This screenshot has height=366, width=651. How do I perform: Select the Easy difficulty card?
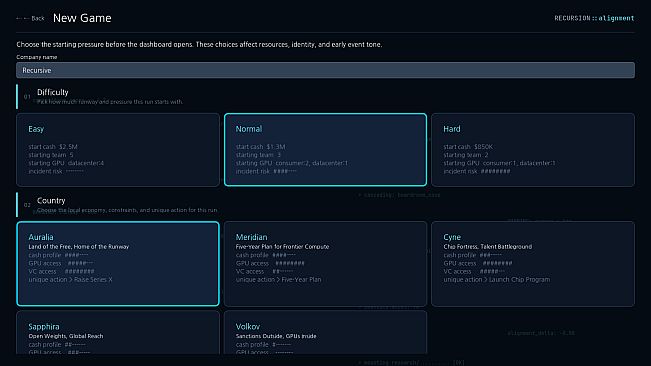point(118,150)
